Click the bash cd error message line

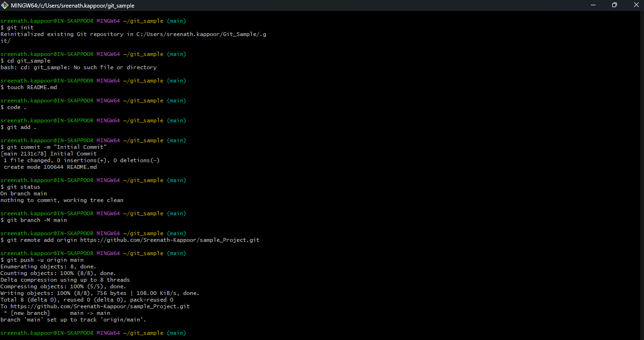[78, 67]
